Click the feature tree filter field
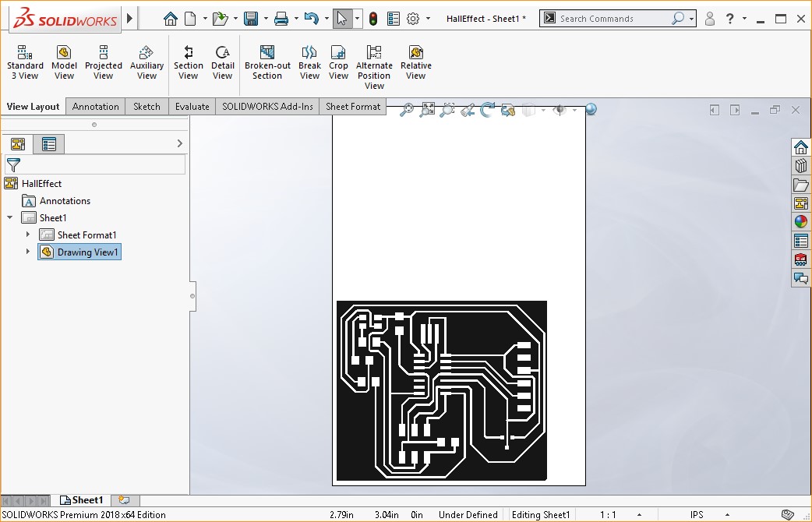 pyautogui.click(x=95, y=165)
